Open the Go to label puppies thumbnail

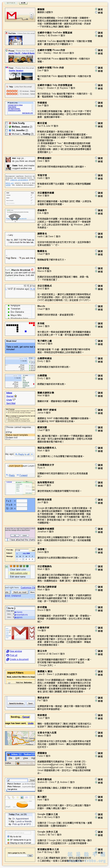coord(20,613)
